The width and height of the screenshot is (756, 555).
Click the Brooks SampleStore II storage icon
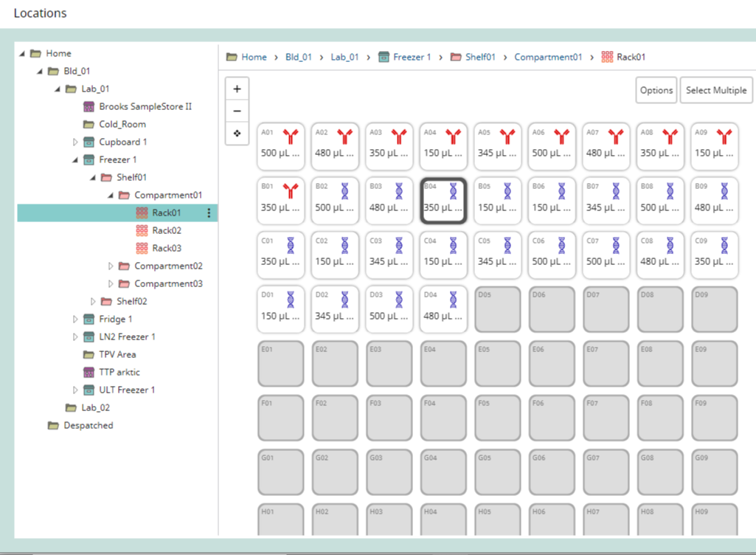click(x=88, y=106)
